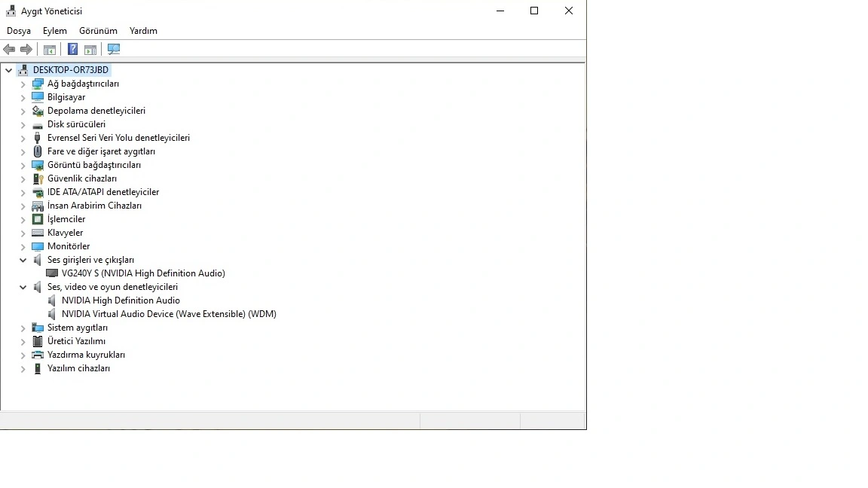This screenshot has height=488, width=868.
Task: Click the NVIDIA High Definition Audio speaker icon
Action: pos(52,300)
